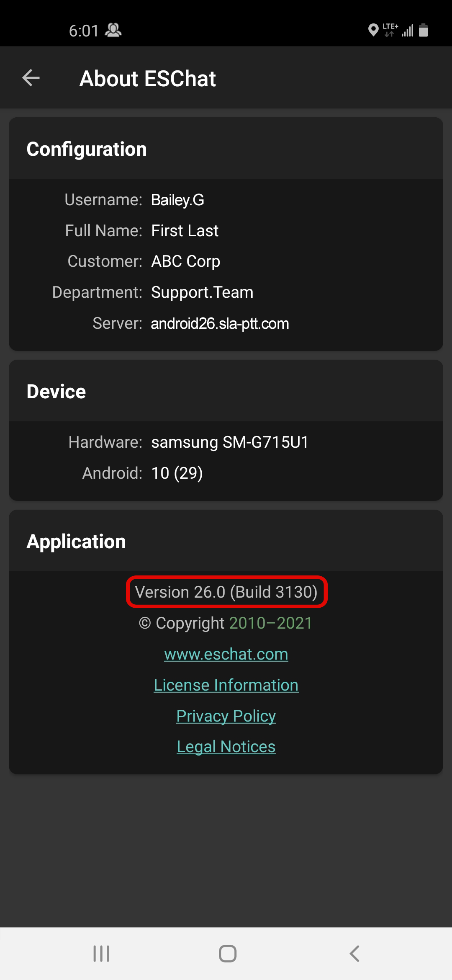Tap the server address android26.sla-ptt.com

(220, 323)
